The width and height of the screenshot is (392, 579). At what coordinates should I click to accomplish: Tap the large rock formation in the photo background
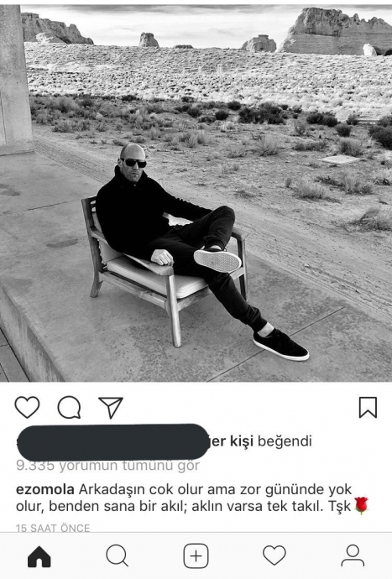coord(334,31)
